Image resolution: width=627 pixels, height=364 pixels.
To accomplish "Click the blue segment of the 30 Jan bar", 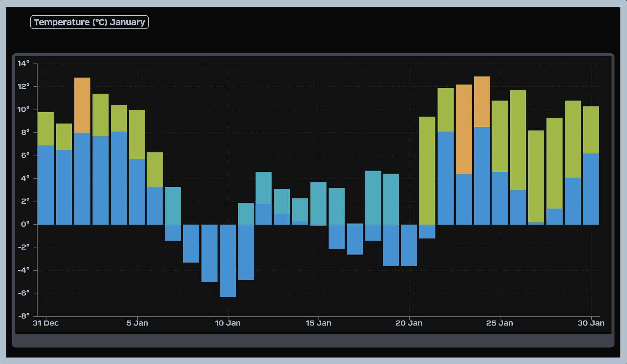I will tap(591, 189).
